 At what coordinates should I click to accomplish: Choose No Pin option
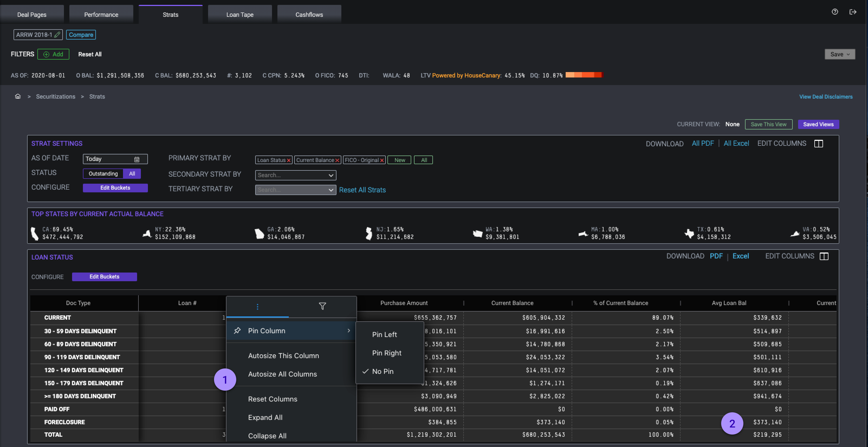(383, 371)
